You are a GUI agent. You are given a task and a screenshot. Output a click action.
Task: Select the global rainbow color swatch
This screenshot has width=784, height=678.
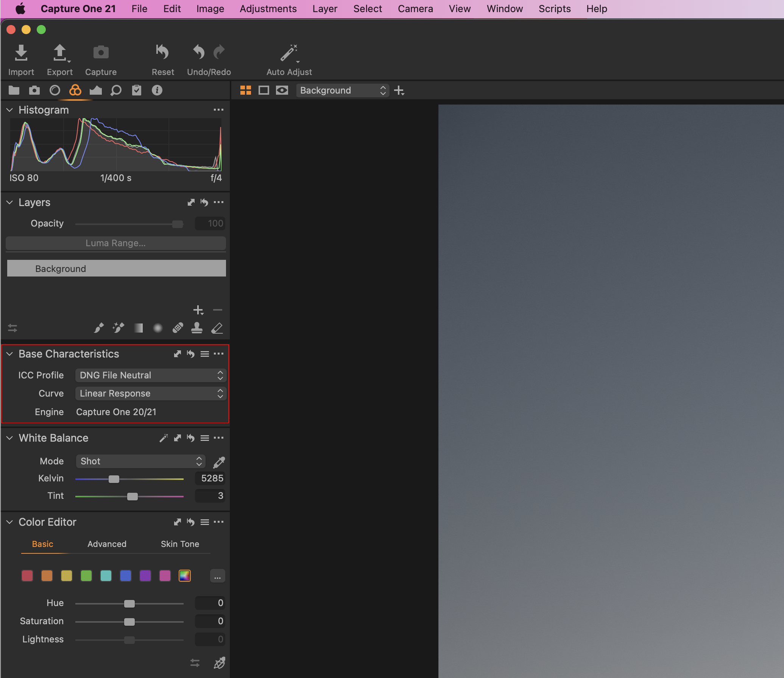tap(185, 576)
